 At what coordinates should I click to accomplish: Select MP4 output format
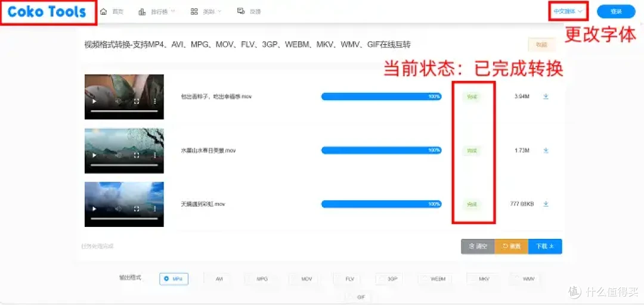(x=174, y=278)
